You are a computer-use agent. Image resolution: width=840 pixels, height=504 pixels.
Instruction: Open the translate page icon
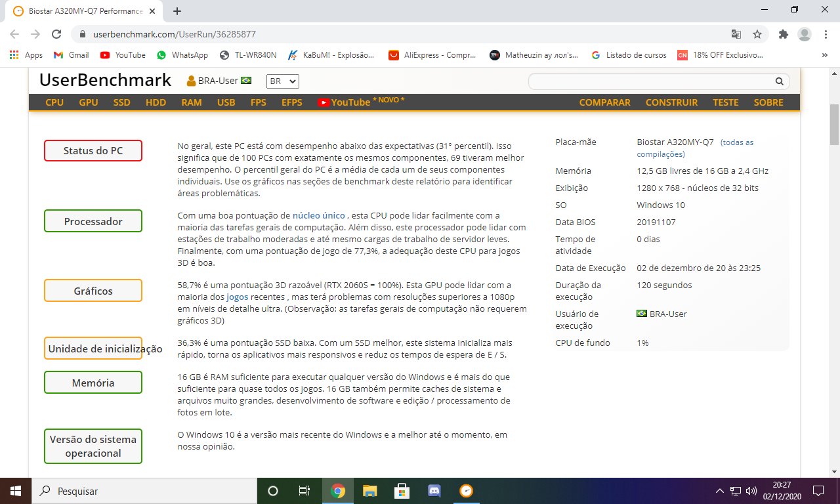point(736,34)
